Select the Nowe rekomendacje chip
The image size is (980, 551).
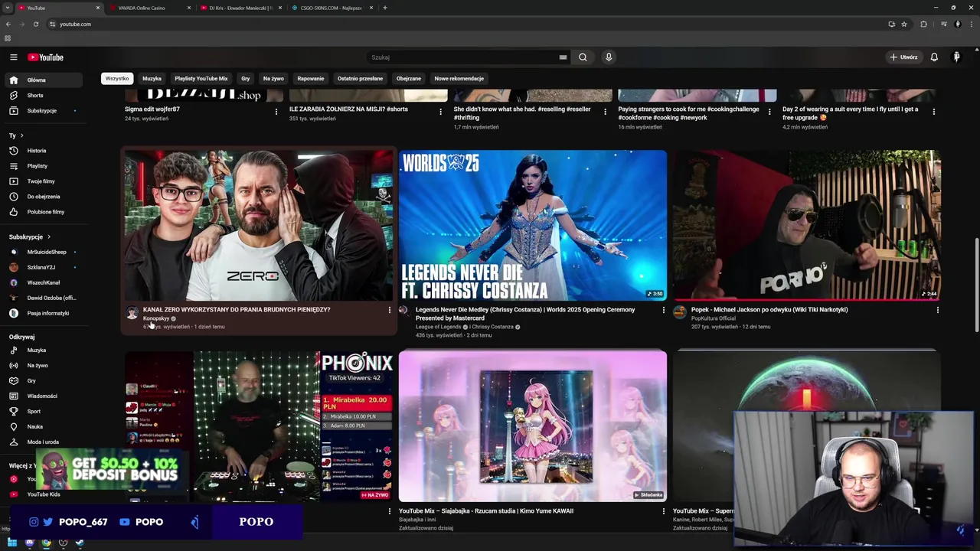click(459, 78)
